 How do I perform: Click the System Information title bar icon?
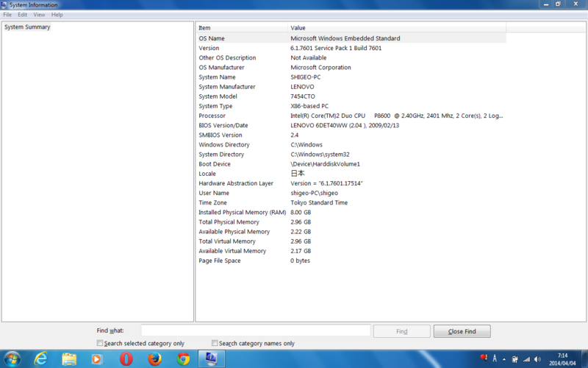pyautogui.click(x=4, y=5)
